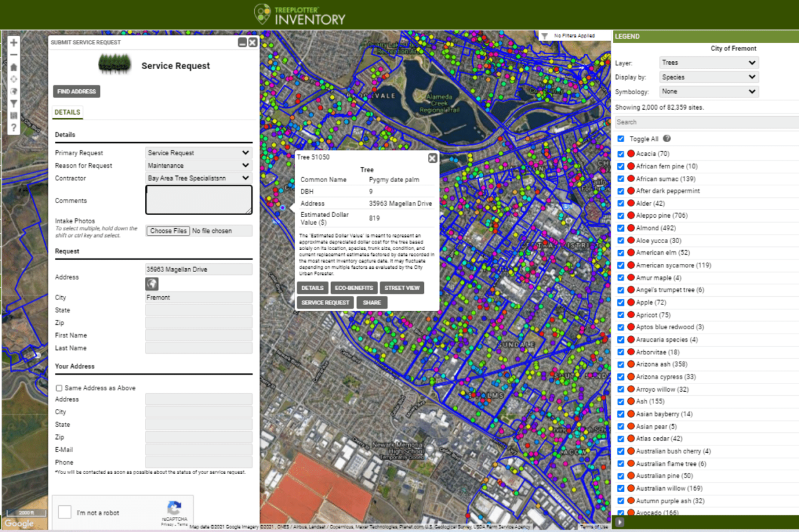799x532 pixels.
Task: Activate the locate crosshair tool
Action: [13, 80]
